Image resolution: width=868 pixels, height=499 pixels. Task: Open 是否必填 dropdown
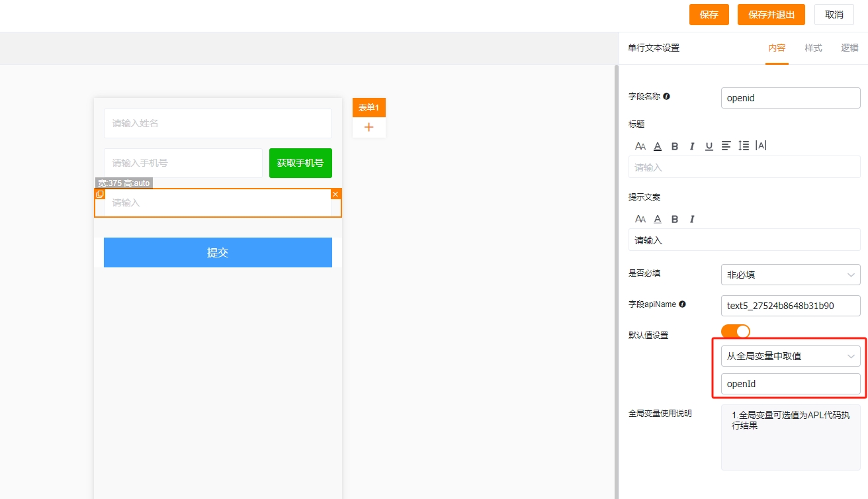point(791,274)
